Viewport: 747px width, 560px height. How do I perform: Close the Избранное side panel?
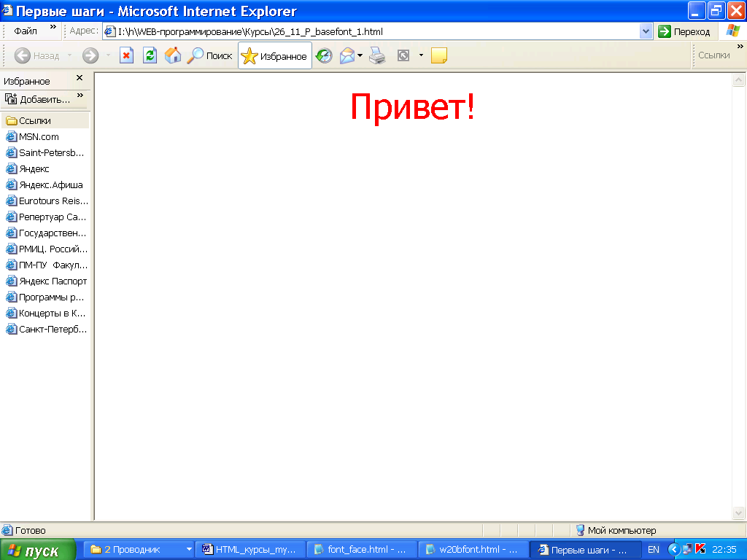[80, 77]
